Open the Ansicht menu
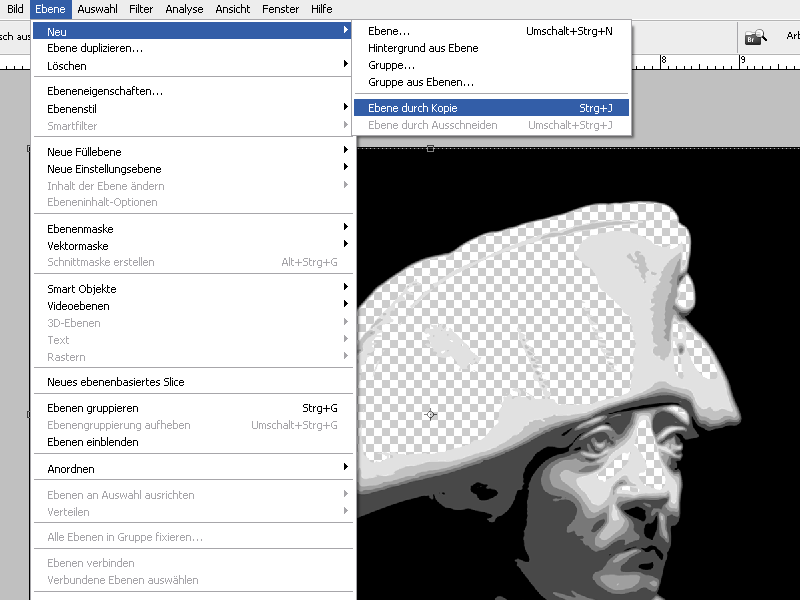800x600 pixels. click(233, 9)
